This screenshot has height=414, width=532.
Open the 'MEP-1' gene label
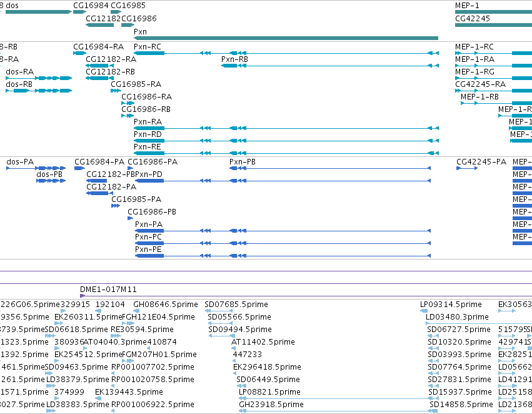pyautogui.click(x=467, y=6)
